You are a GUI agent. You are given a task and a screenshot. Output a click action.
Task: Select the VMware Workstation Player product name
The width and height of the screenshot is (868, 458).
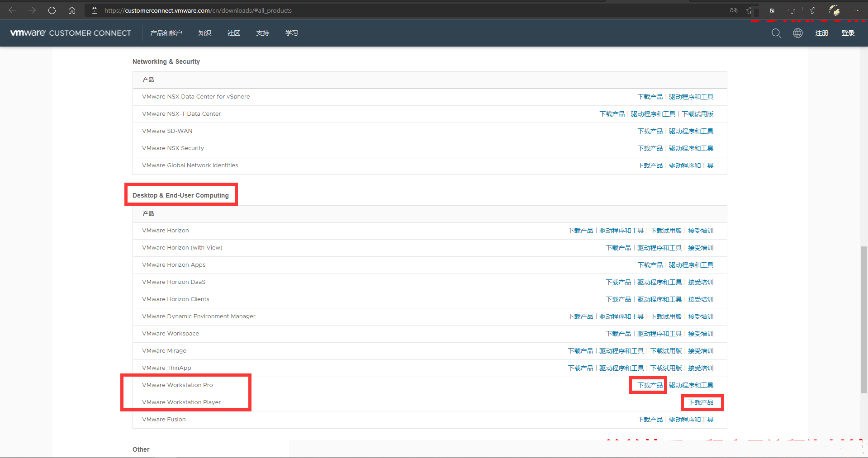(181, 402)
